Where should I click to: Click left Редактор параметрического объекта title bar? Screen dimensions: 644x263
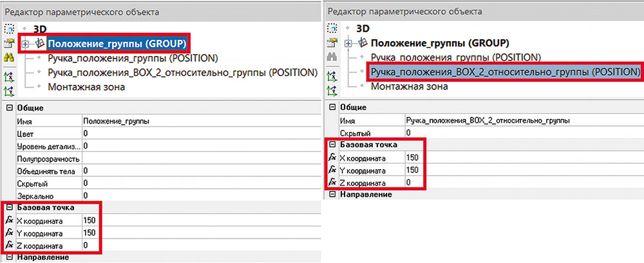click(x=160, y=12)
